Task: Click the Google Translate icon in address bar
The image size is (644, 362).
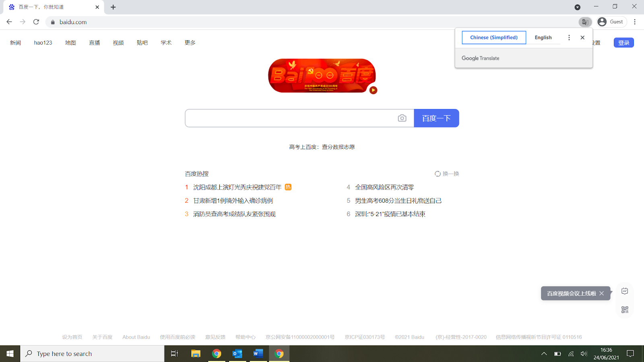Action: pyautogui.click(x=585, y=22)
